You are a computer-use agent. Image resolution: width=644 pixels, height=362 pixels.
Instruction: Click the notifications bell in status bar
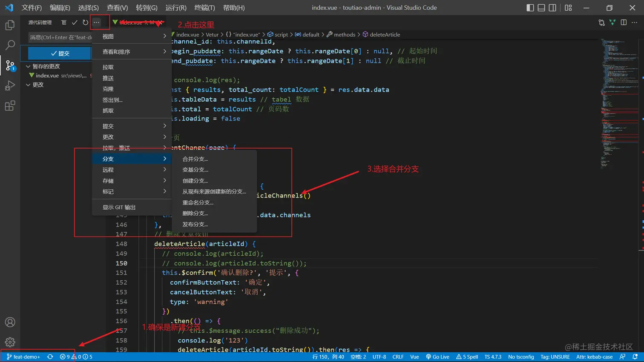tap(635, 357)
